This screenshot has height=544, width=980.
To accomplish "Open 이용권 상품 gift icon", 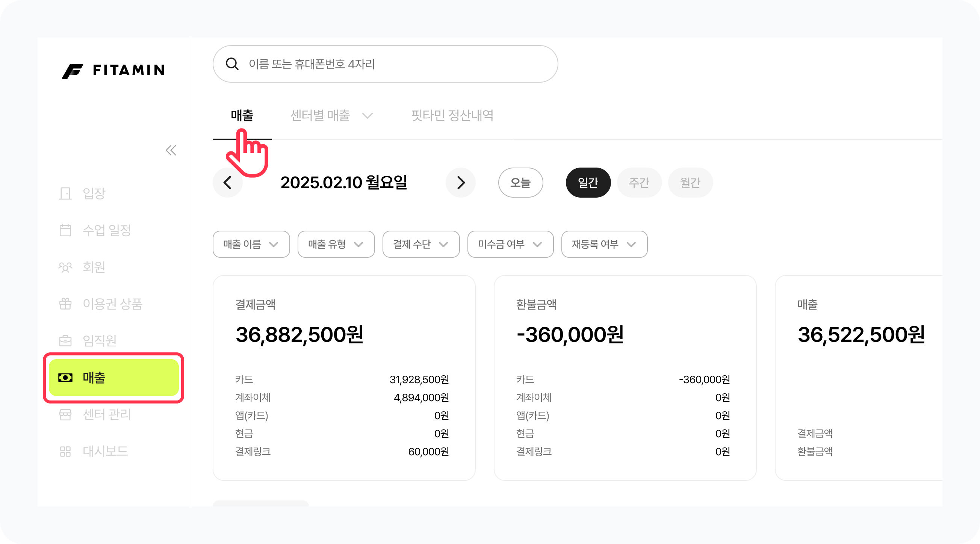I will [x=65, y=304].
